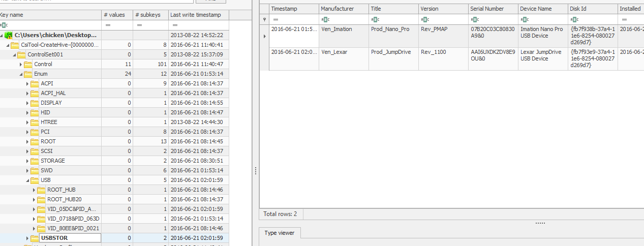Switch to the Type viewer tab
The width and height of the screenshot is (644, 246).
(280, 233)
